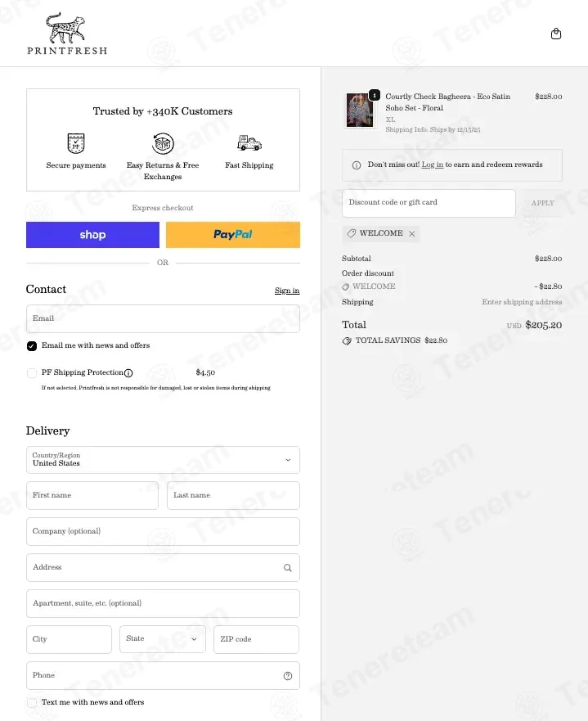Click the Secure payments shield icon
This screenshot has width=588, height=721.
pyautogui.click(x=76, y=144)
